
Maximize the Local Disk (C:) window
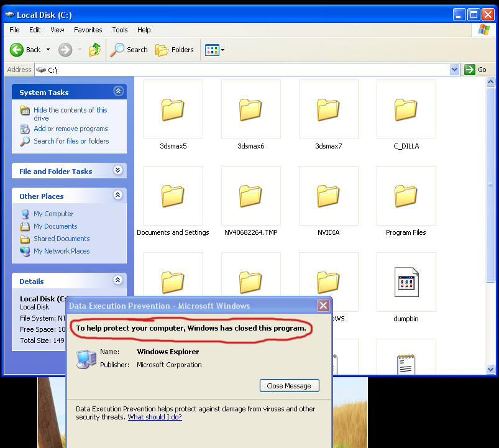click(x=474, y=15)
